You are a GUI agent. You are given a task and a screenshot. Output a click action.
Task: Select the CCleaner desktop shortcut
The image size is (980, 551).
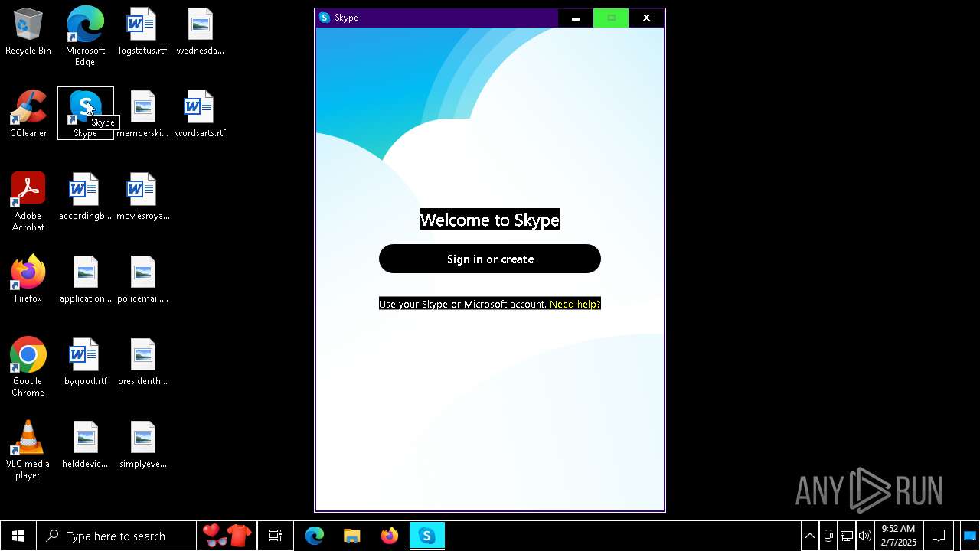pyautogui.click(x=28, y=114)
